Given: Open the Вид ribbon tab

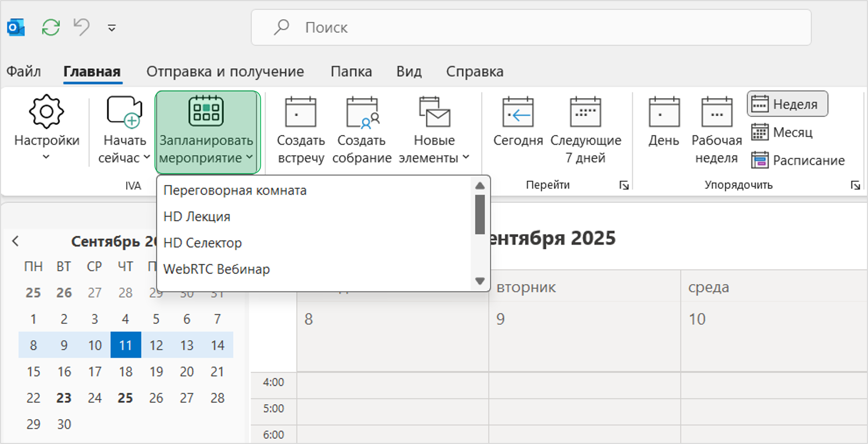Looking at the screenshot, I should point(409,71).
